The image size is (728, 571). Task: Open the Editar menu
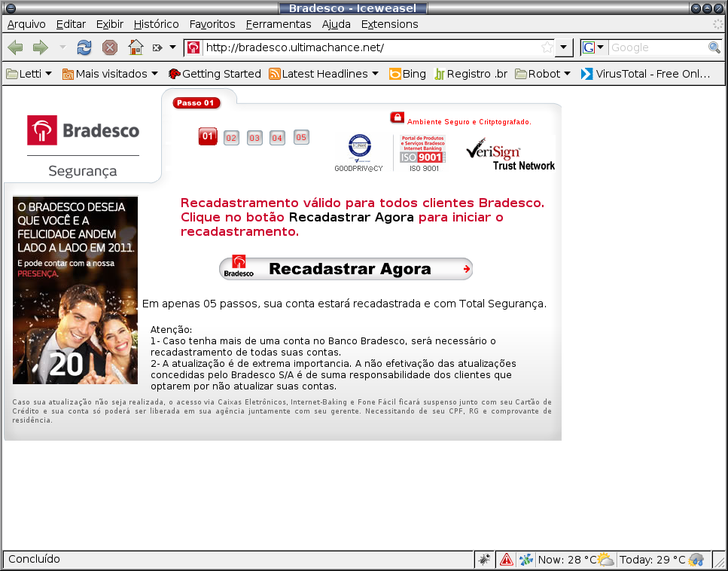point(71,24)
